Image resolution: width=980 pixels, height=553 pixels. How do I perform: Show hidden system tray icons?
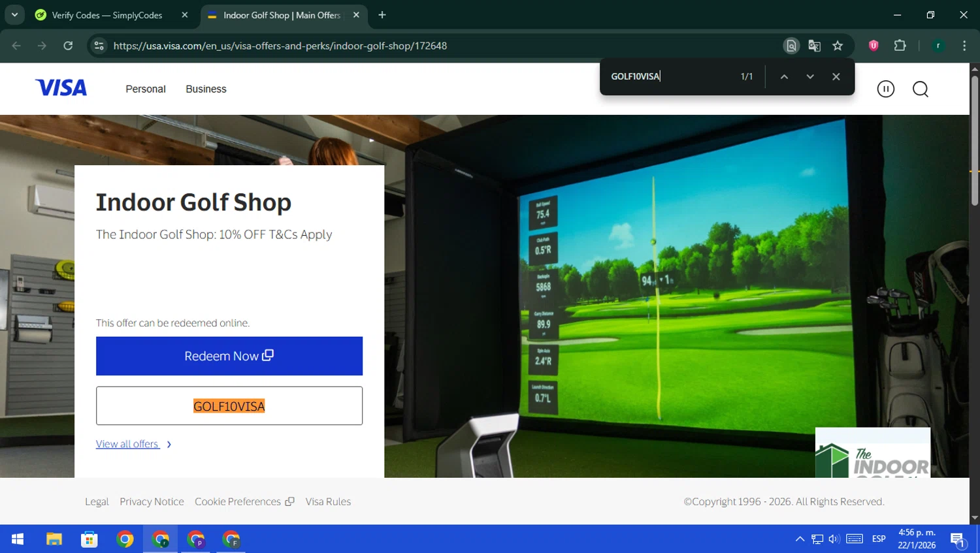(x=800, y=539)
